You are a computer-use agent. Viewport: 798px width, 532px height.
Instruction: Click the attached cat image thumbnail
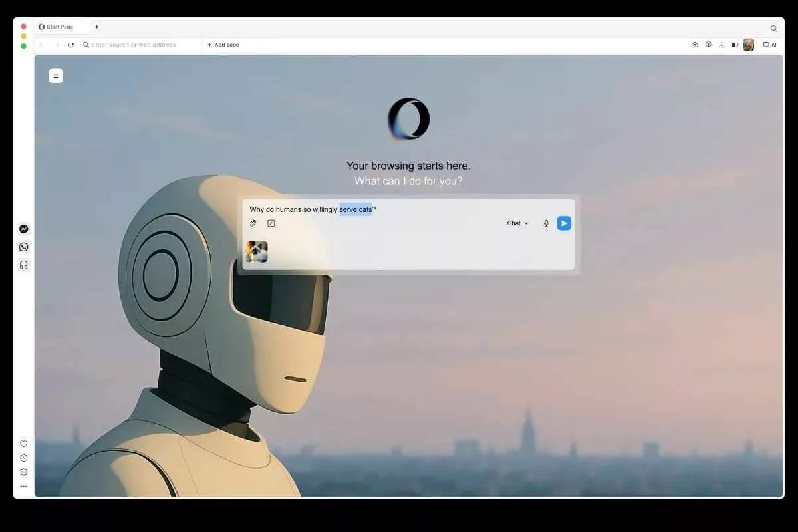point(257,252)
